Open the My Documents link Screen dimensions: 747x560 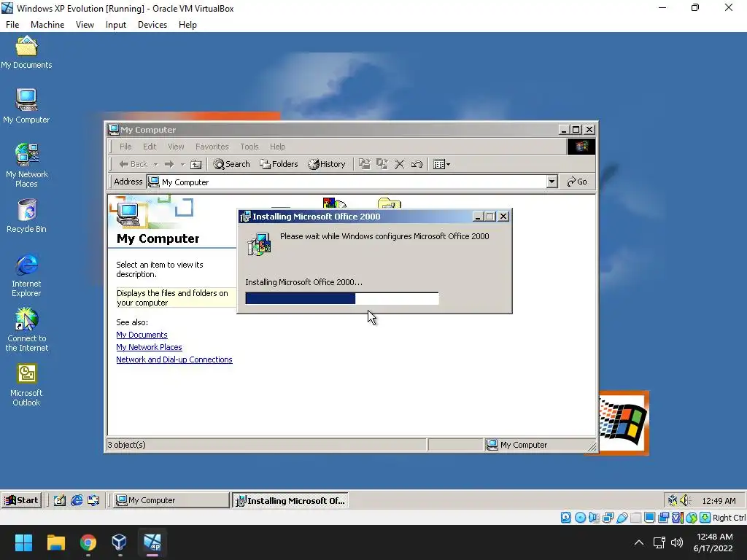(x=142, y=335)
